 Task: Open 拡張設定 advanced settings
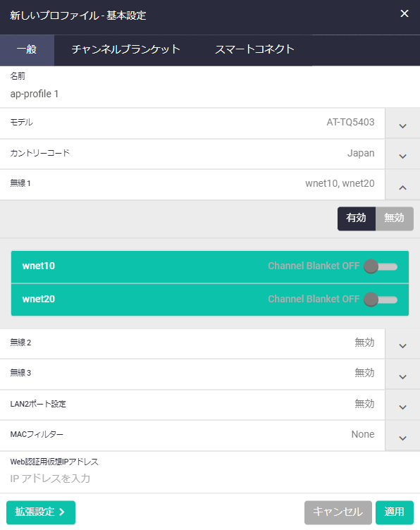tap(41, 512)
